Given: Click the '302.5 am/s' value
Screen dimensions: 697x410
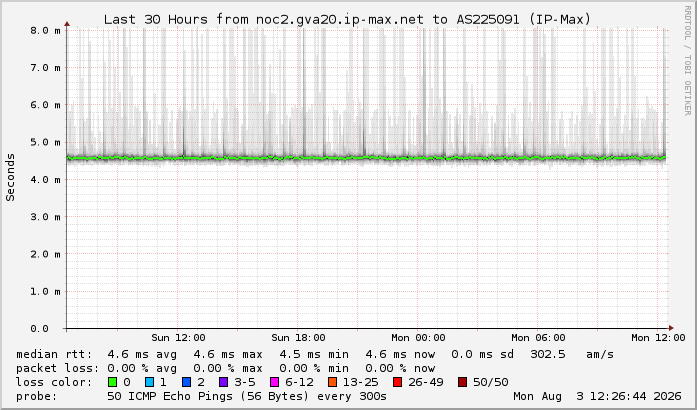Looking at the screenshot, I should click(572, 354).
